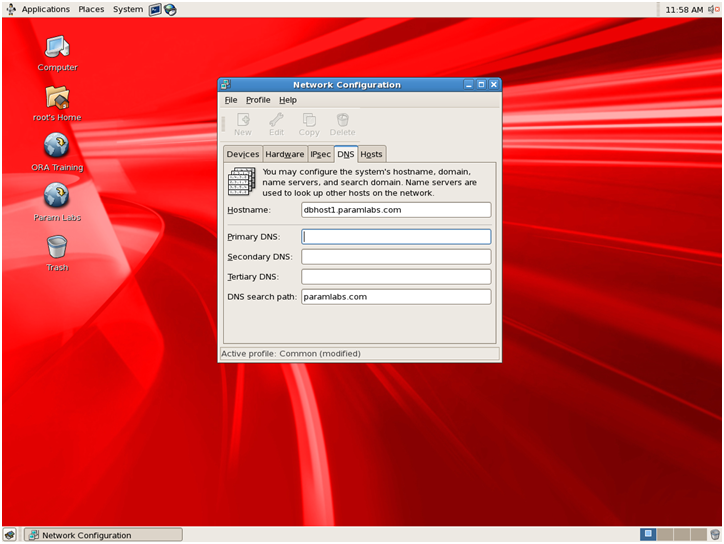Minimize the Network Configuration window
Viewport: 724px width, 544px height.
pos(469,85)
